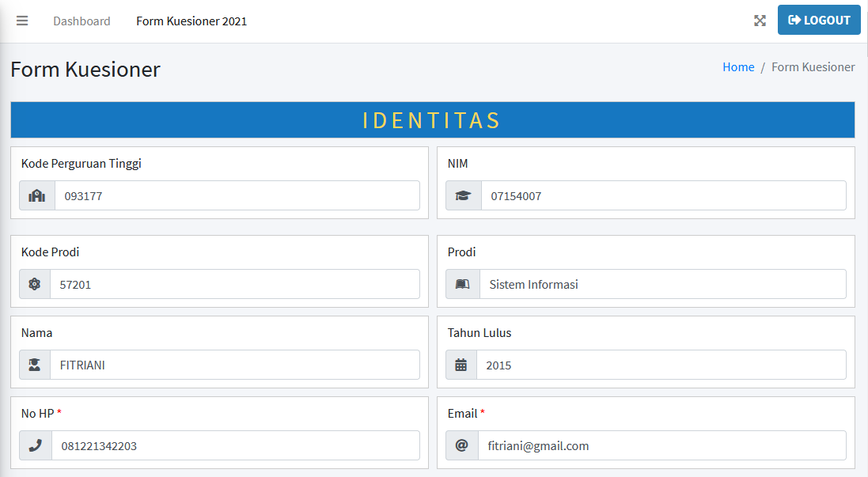
Task: Click the phone icon beside No HP
Action: [x=36, y=446]
